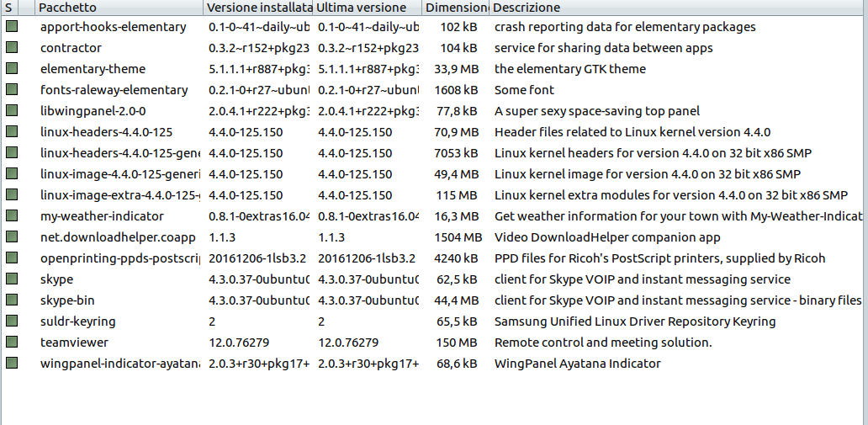Click status icon for libwingpanel-2.0-0
The image size is (868, 425).
[12, 110]
